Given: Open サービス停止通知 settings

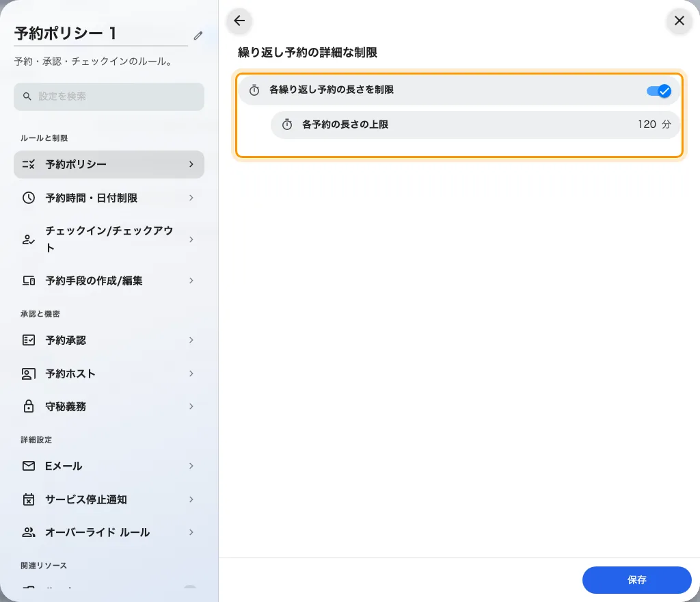Looking at the screenshot, I should point(109,499).
